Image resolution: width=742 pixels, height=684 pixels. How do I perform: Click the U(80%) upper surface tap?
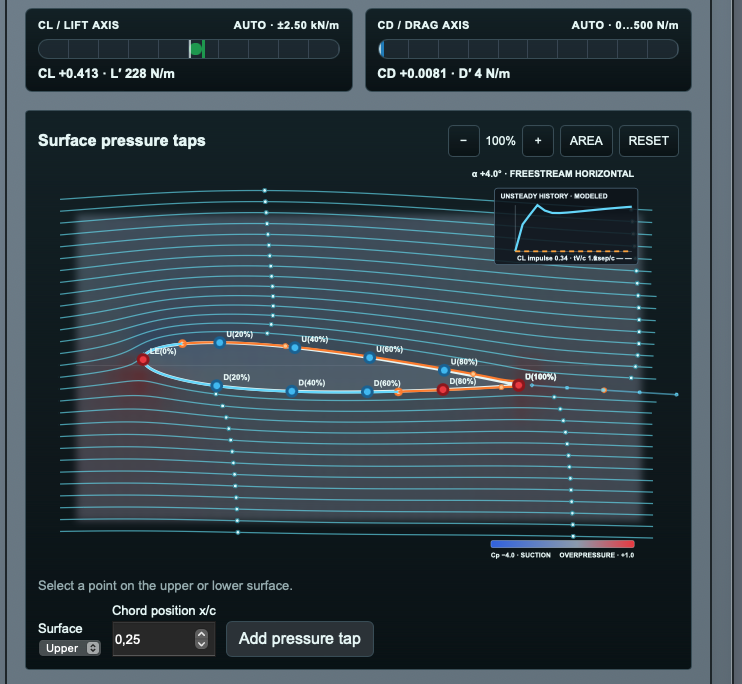[444, 370]
